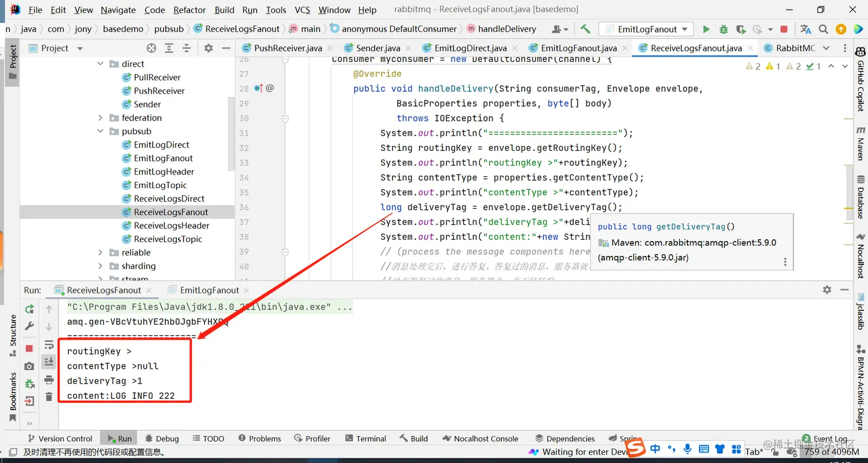This screenshot has height=463, width=868.
Task: Print the console output
Action: click(x=49, y=379)
